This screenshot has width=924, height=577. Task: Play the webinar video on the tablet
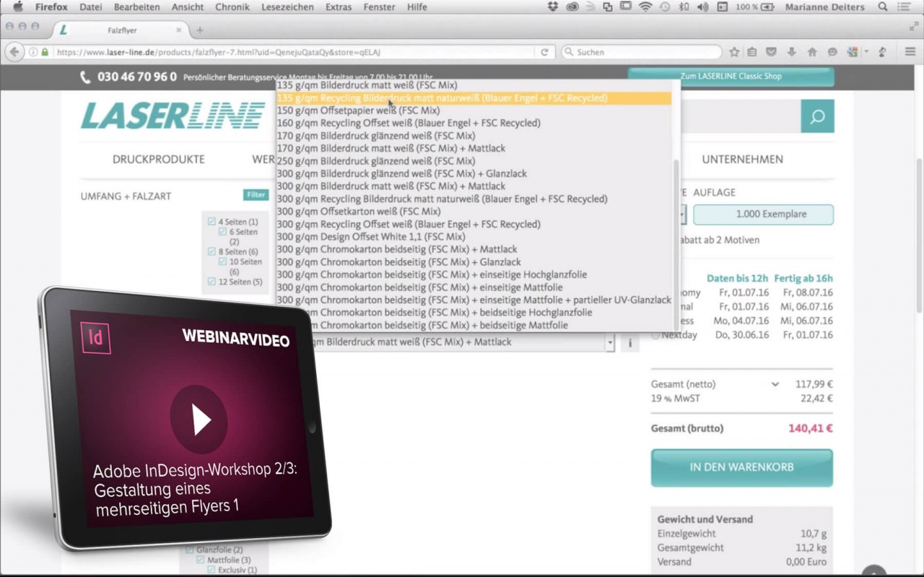(200, 421)
